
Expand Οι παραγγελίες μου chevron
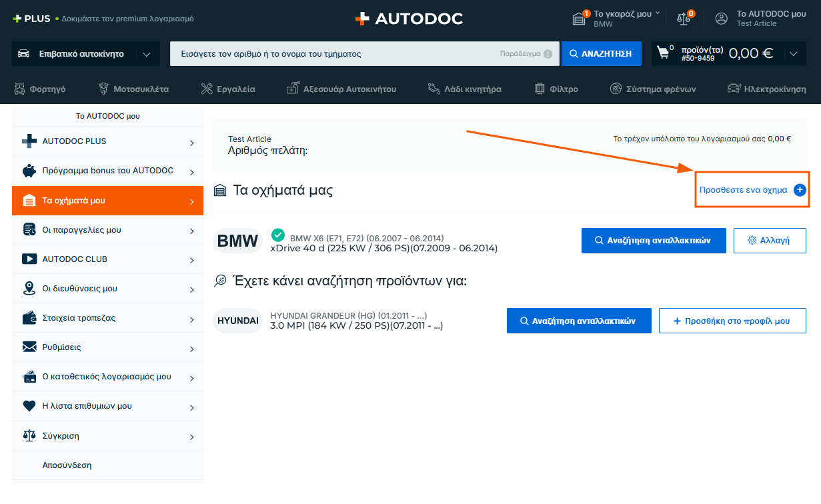coord(191,231)
